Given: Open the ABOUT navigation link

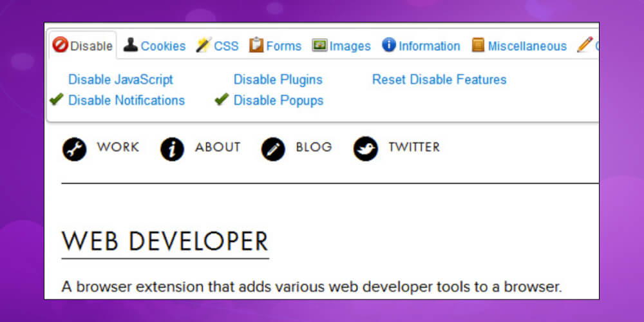Looking at the screenshot, I should pos(218,147).
